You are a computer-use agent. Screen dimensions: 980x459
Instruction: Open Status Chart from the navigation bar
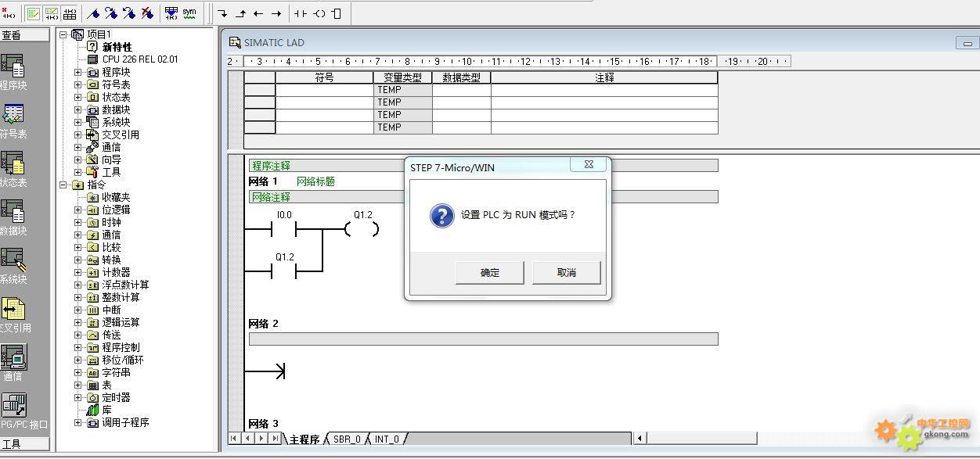click(x=13, y=169)
